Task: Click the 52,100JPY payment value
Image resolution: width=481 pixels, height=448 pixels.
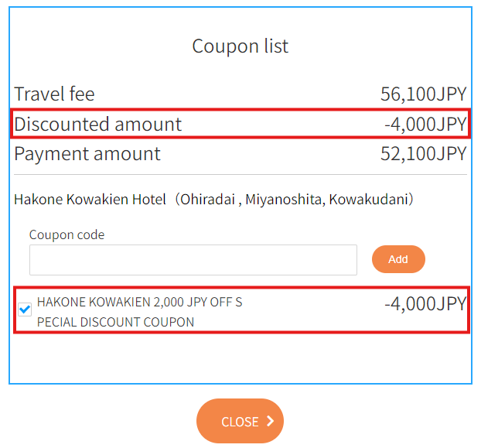Action: point(423,153)
